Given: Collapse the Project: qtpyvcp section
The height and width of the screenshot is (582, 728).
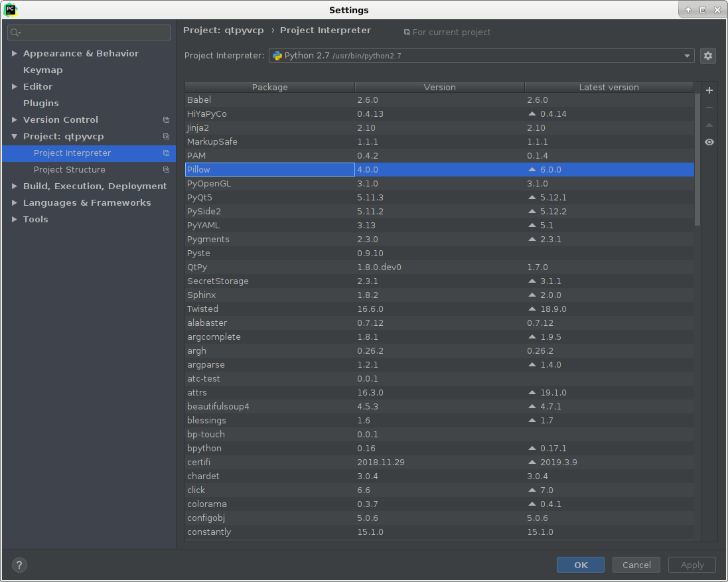Looking at the screenshot, I should pos(15,137).
